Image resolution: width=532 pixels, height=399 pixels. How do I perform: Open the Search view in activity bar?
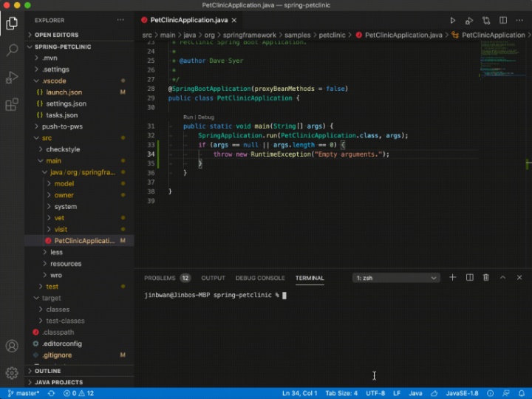(12, 50)
